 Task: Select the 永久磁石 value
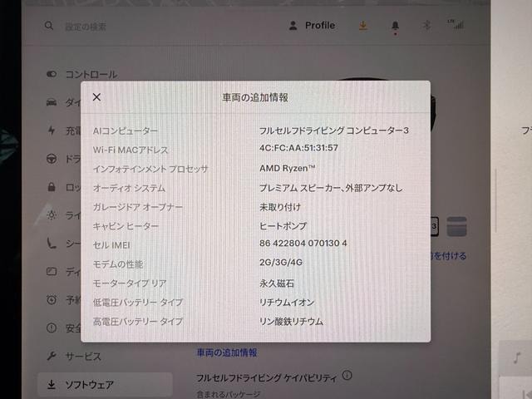[x=277, y=283]
